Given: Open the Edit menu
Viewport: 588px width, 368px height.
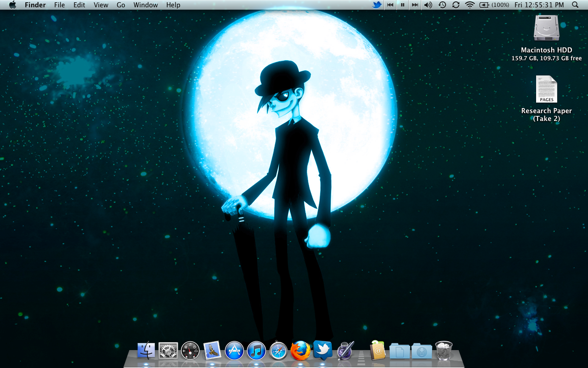Looking at the screenshot, I should click(79, 5).
